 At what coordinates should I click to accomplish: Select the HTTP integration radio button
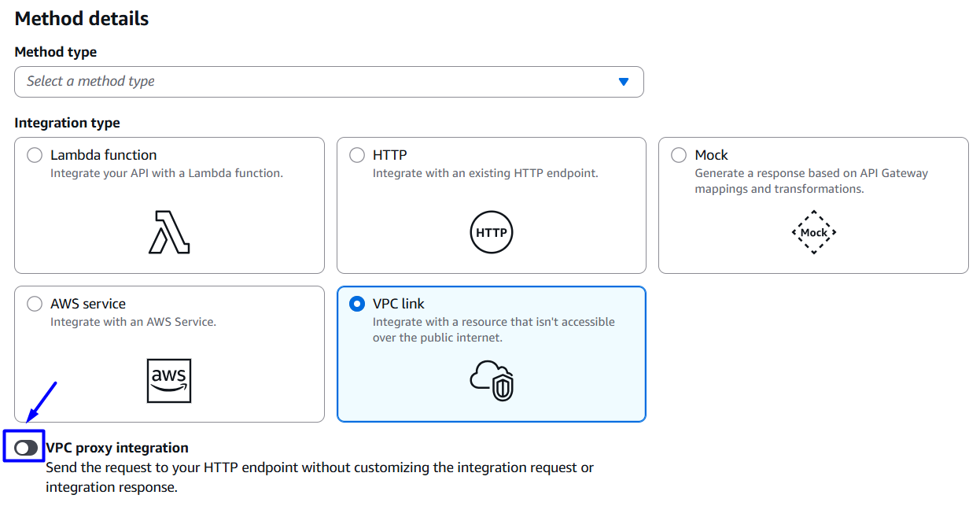click(x=357, y=155)
